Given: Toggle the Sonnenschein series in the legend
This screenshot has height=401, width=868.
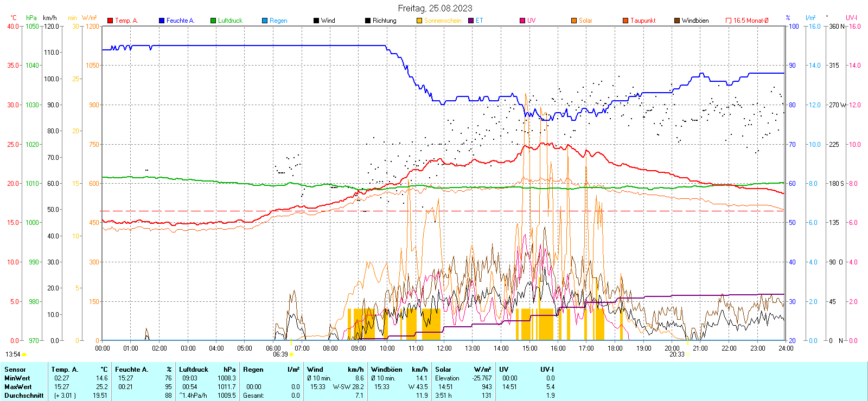Looking at the screenshot, I should click(442, 21).
